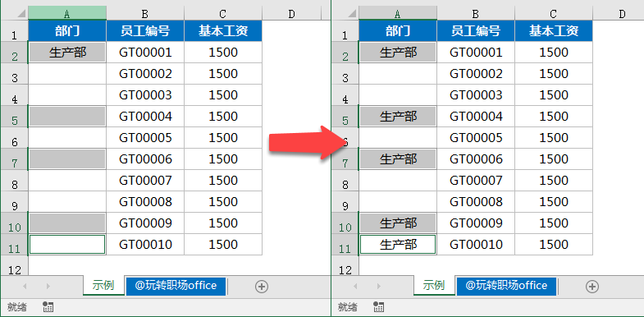
Task: Select column B header in right window
Action: [x=476, y=14]
